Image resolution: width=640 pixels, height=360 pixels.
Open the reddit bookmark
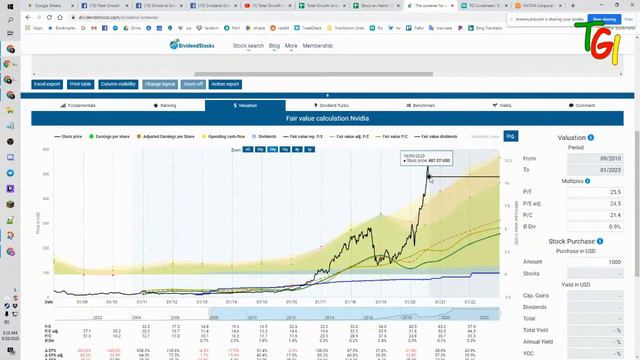(279, 28)
